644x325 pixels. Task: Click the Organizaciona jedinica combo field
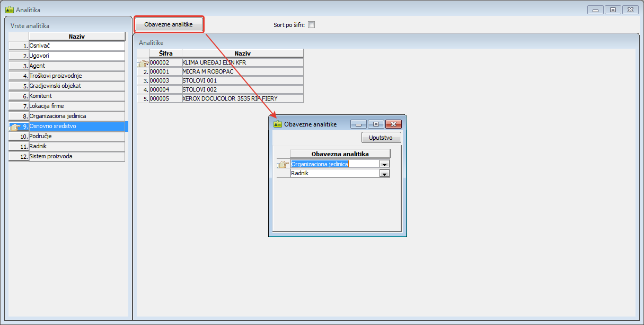pyautogui.click(x=335, y=164)
